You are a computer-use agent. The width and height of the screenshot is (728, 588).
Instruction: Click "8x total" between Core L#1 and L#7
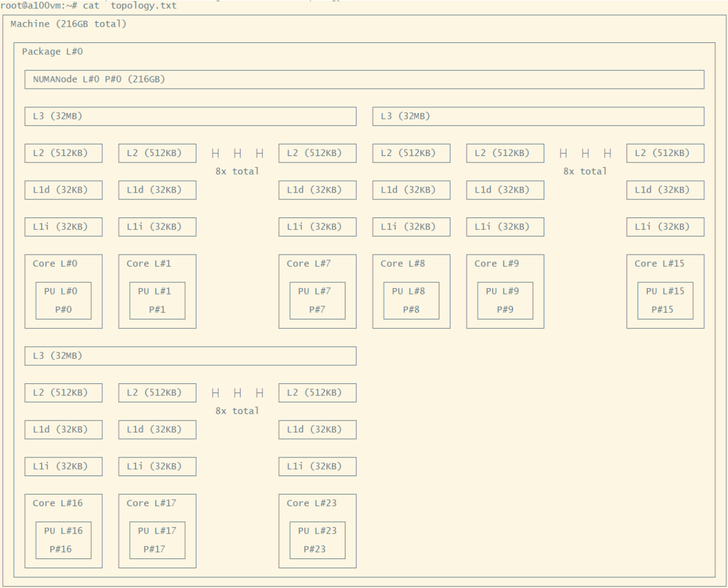pyautogui.click(x=237, y=171)
